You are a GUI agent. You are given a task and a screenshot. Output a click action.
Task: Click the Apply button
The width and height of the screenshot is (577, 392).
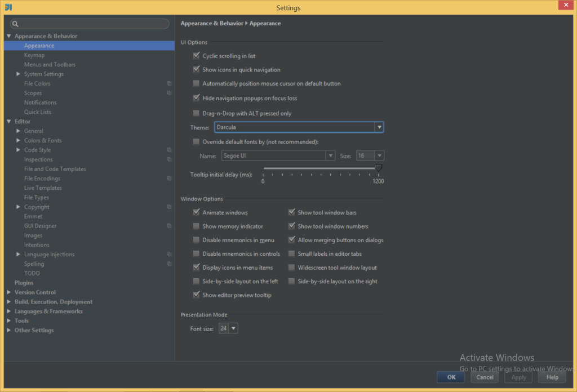point(518,377)
